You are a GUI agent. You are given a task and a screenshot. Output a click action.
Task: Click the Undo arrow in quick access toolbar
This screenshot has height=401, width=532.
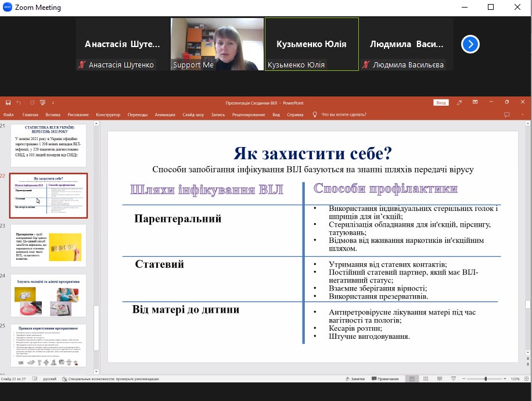(19, 103)
